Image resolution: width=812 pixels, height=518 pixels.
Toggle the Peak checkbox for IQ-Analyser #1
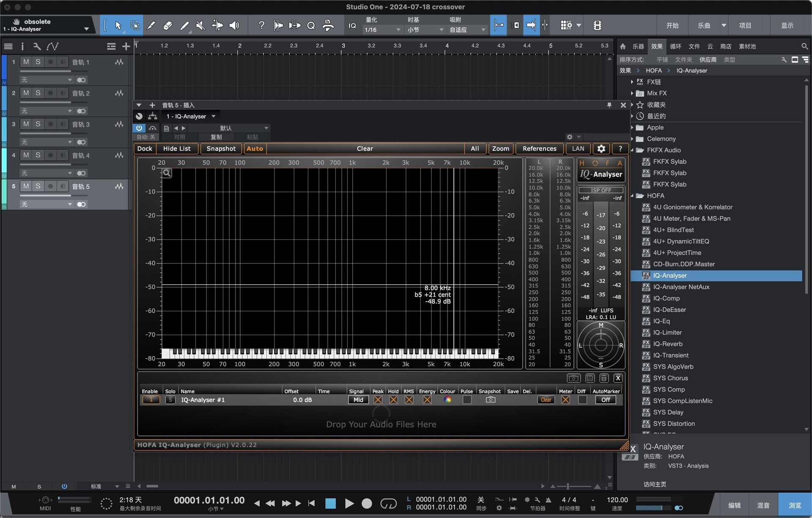[x=378, y=400]
